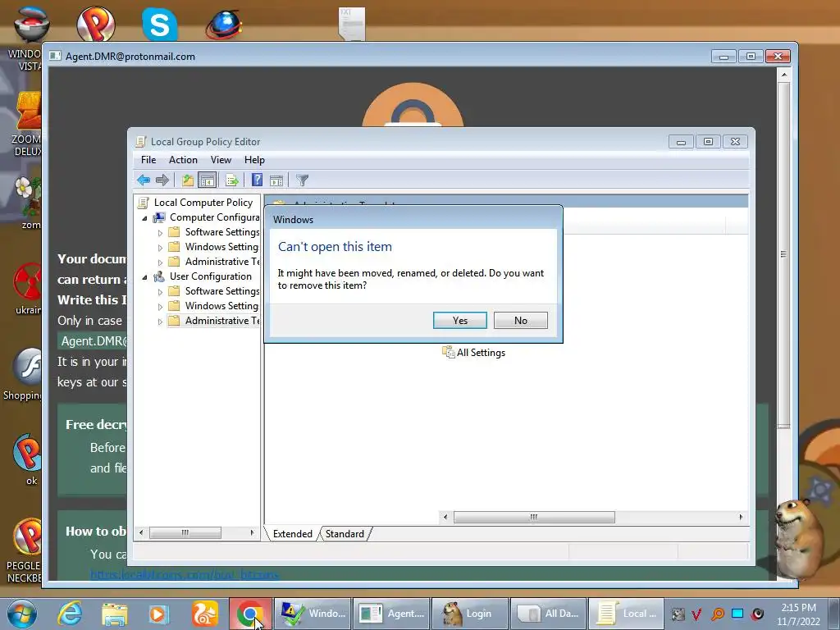This screenshot has height=630, width=840.
Task: Click the red V tray icon
Action: [697, 614]
